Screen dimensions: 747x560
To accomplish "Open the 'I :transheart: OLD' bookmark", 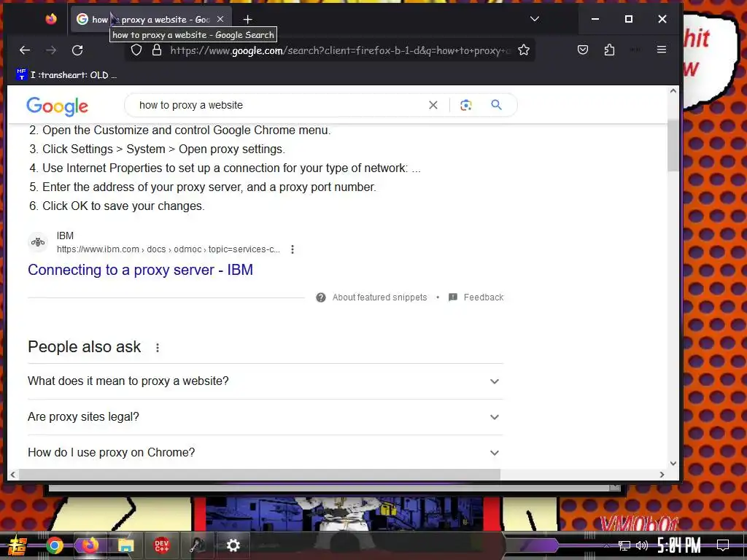I will pyautogui.click(x=67, y=75).
